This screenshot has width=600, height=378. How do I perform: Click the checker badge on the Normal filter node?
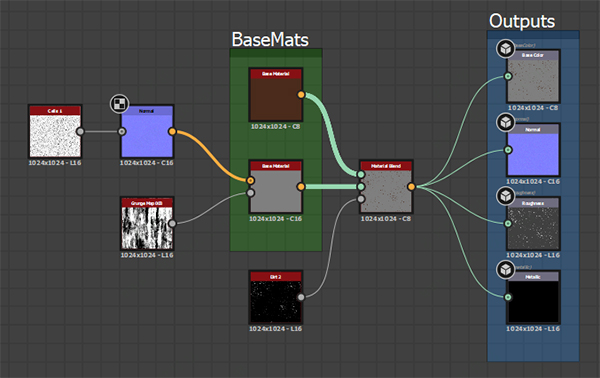119,104
